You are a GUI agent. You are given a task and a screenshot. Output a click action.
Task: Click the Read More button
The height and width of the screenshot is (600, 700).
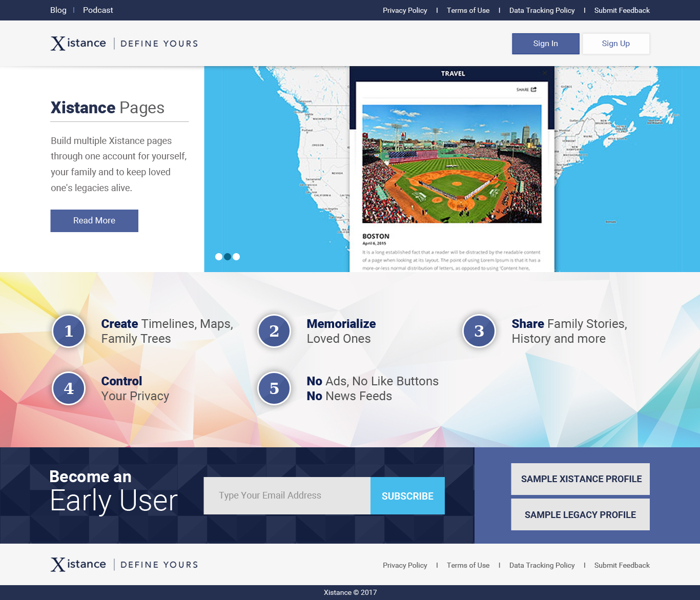pyautogui.click(x=94, y=221)
